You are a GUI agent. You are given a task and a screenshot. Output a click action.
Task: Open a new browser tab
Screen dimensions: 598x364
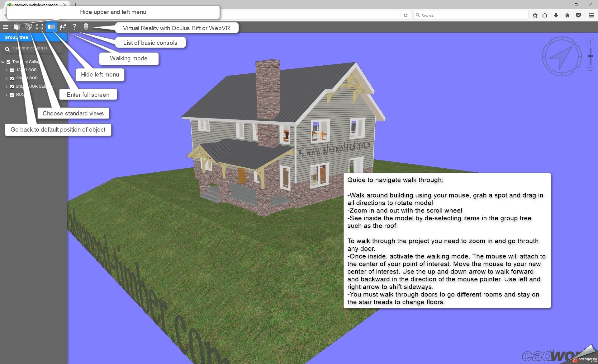tap(76, 5)
